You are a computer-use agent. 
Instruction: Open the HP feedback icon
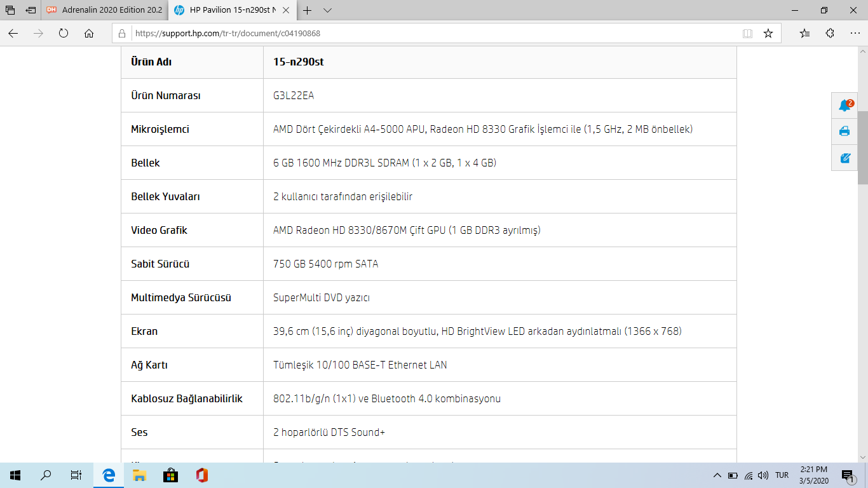pos(845,158)
